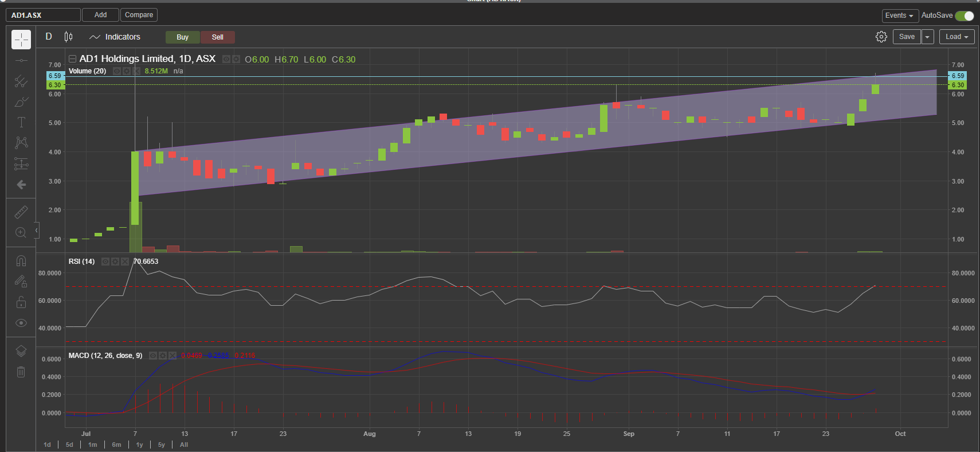Expand the Save options arrow
The width and height of the screenshot is (980, 452).
pyautogui.click(x=928, y=37)
